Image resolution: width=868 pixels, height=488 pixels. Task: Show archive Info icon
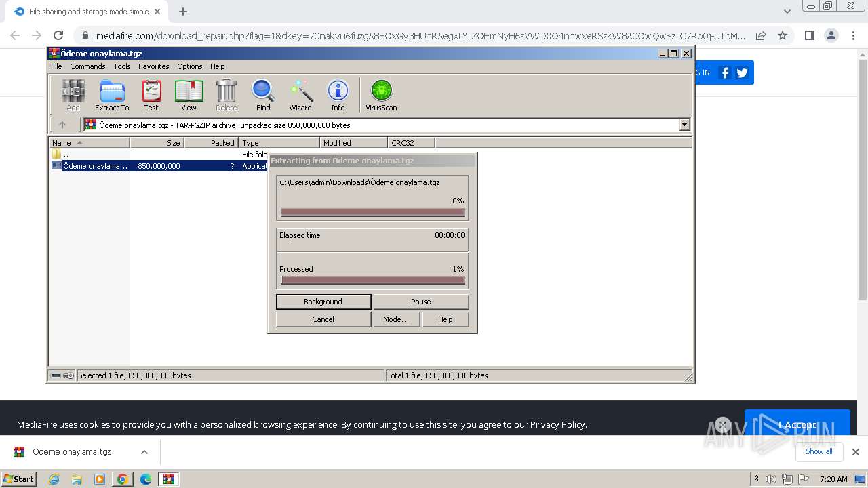pyautogui.click(x=338, y=95)
